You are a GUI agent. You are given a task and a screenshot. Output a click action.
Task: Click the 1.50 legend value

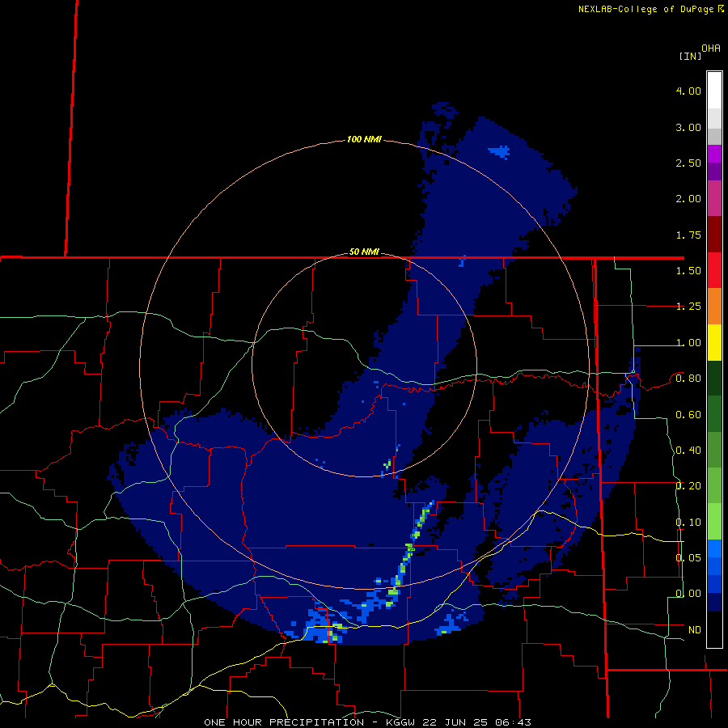688,271
